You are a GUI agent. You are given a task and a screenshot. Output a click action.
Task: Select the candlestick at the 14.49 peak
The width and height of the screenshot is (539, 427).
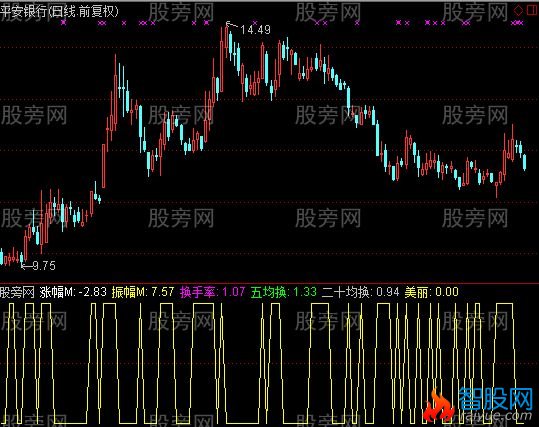point(227,41)
